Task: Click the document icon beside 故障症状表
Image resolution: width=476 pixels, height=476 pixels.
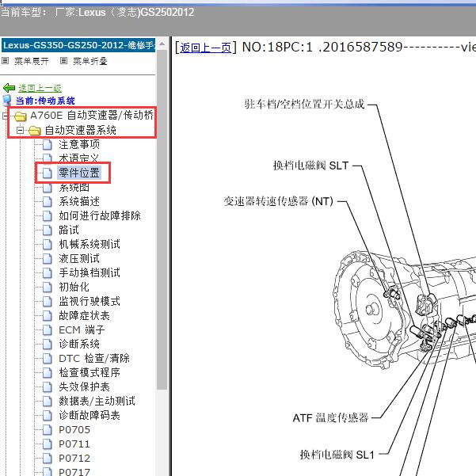Action: point(48,316)
